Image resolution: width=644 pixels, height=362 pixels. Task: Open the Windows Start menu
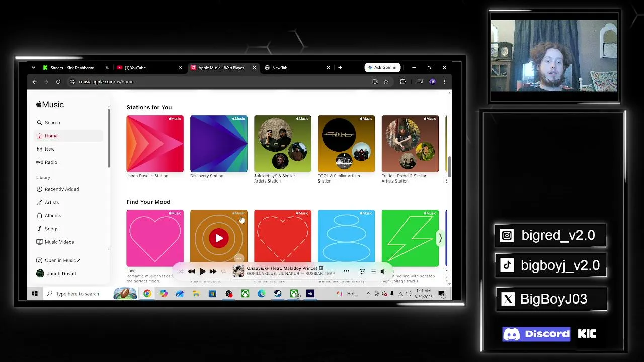point(35,294)
